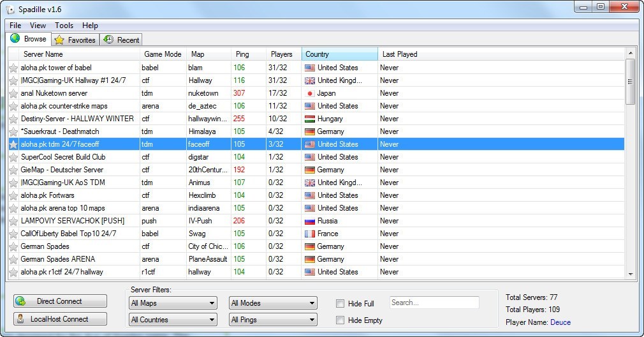644x337 pixels.
Task: Expand the All Countries dropdown
Action: pyautogui.click(x=173, y=319)
